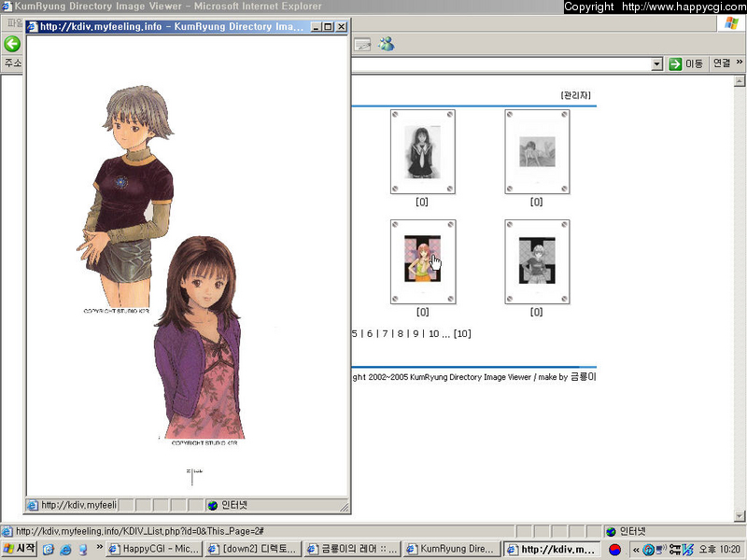Click the short-haired girl illustration in popup
Image resolution: width=747 pixels, height=560 pixels.
tap(126, 198)
